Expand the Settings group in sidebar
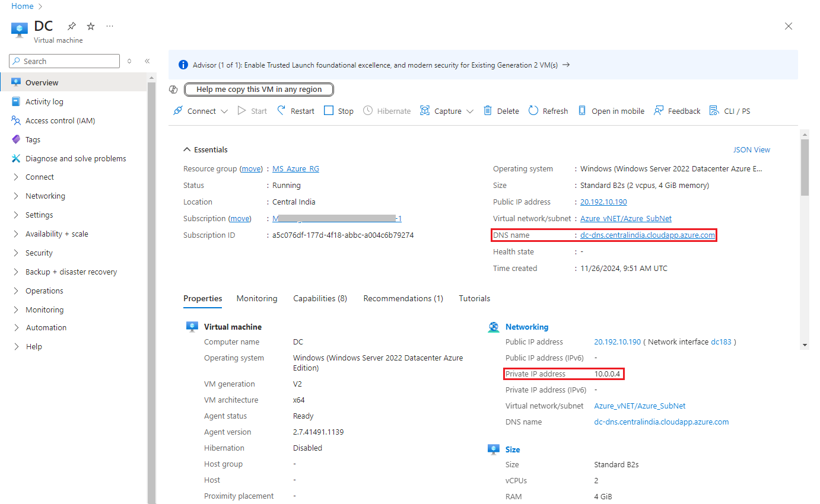This screenshot has height=504, width=820. [x=16, y=215]
